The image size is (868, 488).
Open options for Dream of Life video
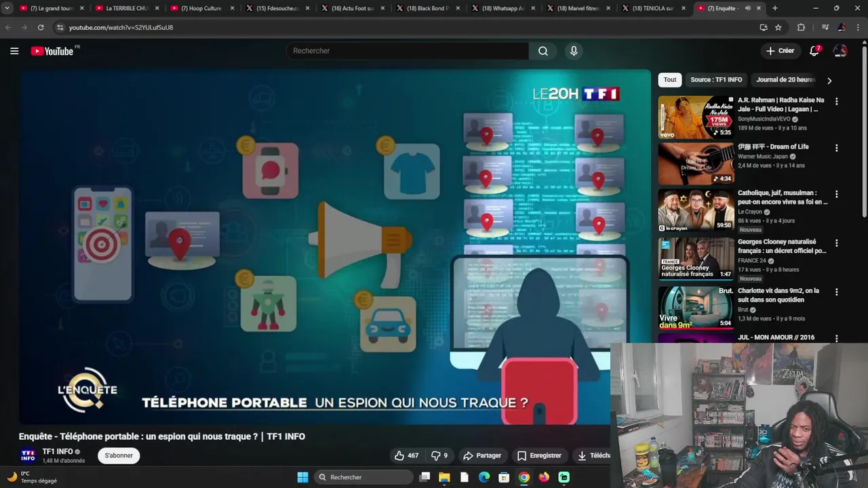(836, 148)
